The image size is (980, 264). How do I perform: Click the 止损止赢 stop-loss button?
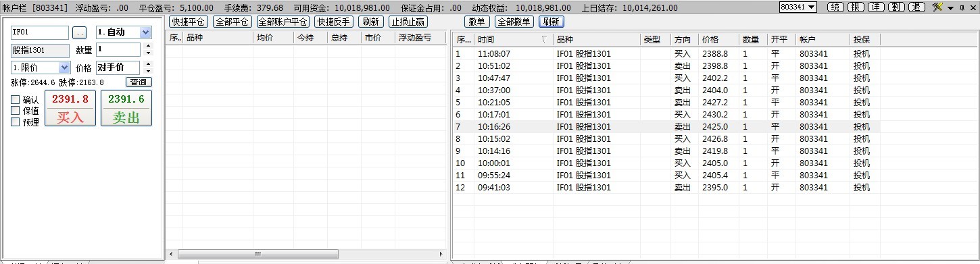pos(408,22)
